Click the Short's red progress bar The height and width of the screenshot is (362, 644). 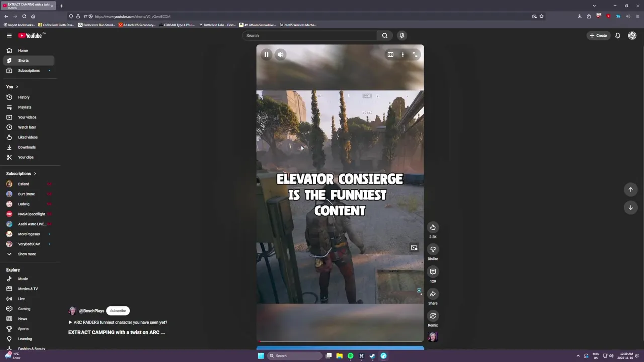340,341
